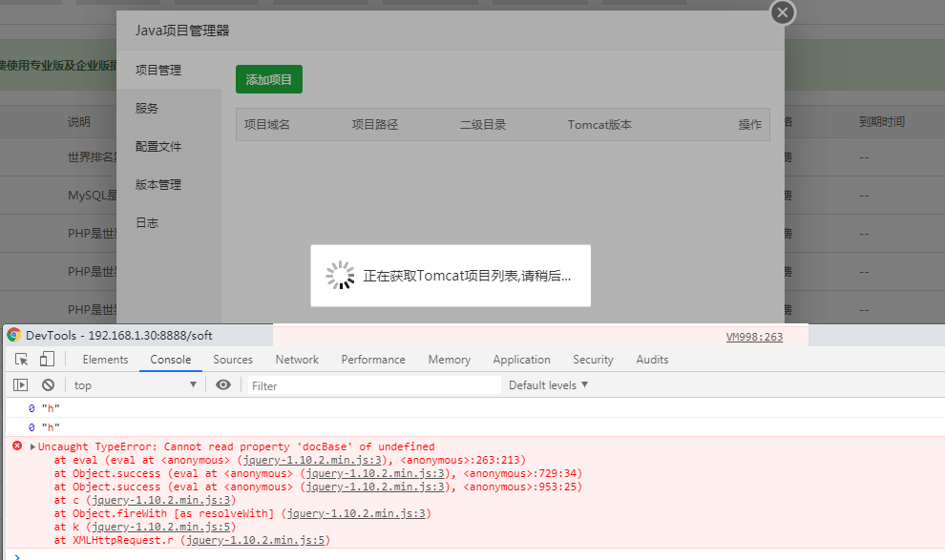Switch to the Sources tab
Screen dimensions: 945x560
click(x=233, y=360)
